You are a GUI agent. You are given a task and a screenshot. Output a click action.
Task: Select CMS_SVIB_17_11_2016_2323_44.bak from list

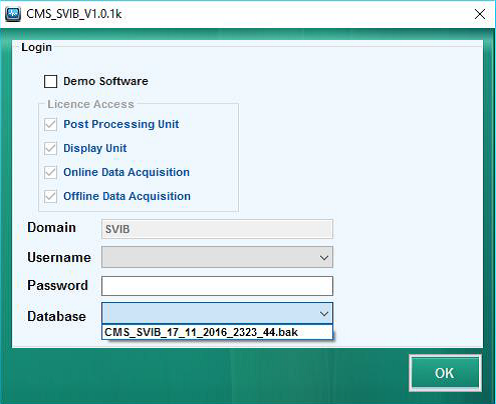click(217, 332)
